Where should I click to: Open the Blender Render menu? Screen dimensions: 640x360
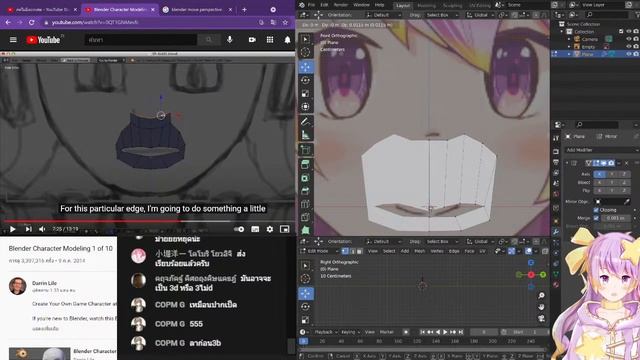tap(341, 5)
